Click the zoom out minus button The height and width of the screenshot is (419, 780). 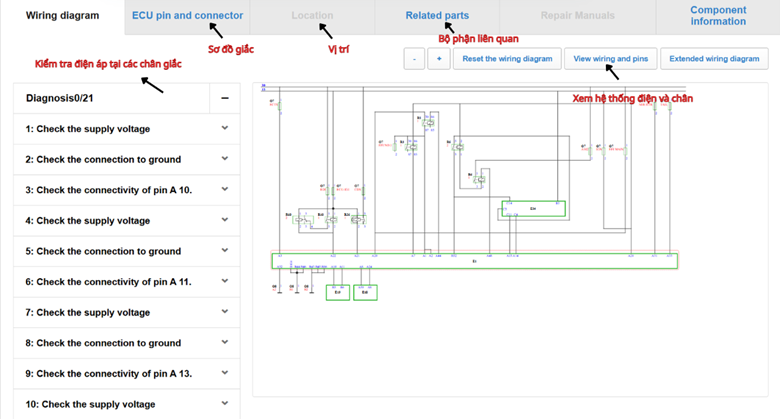(415, 59)
